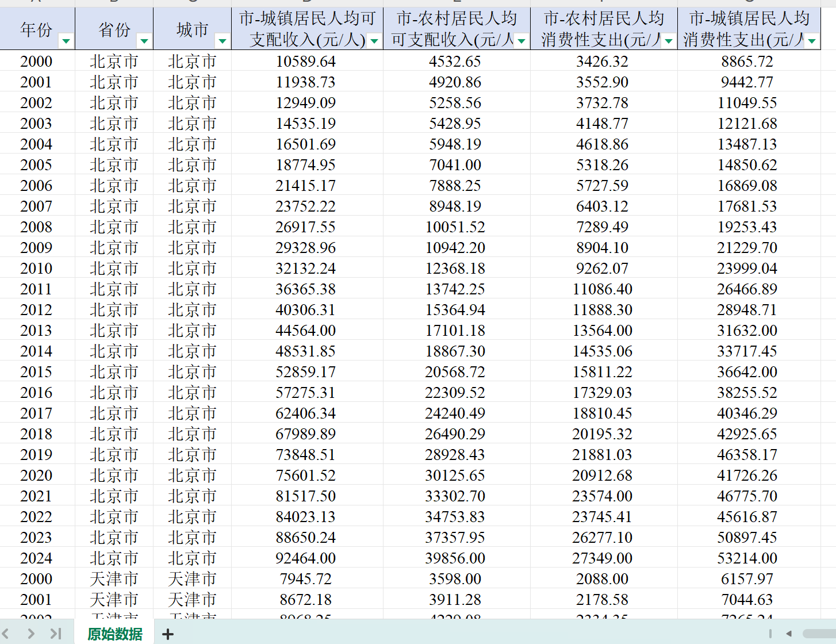Select the 市-城镇居民人均消费性支出 header cell
The width and height of the screenshot is (836, 644).
pyautogui.click(x=749, y=29)
